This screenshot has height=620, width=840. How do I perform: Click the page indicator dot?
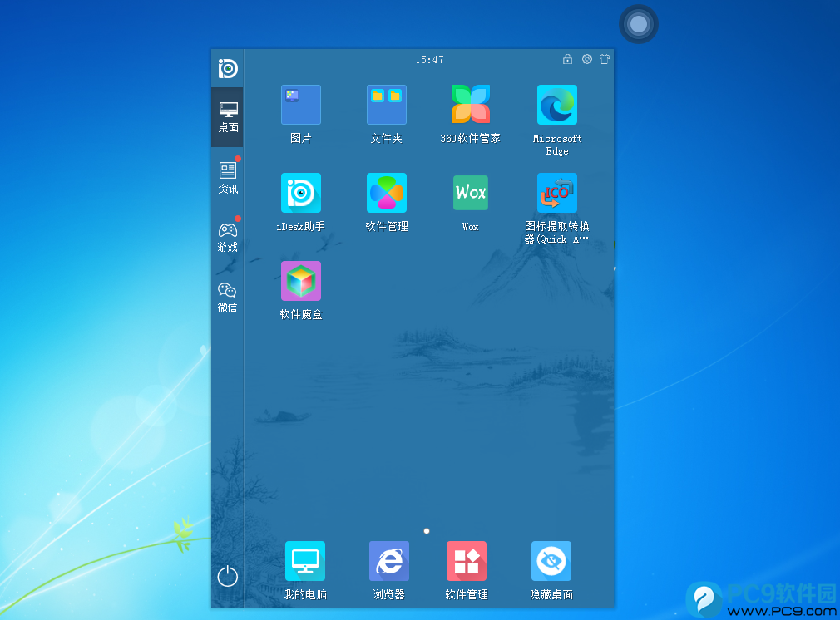tap(427, 531)
